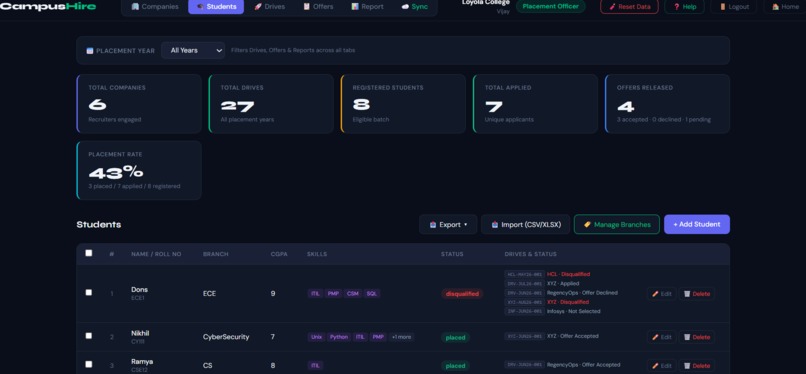Image resolution: width=806 pixels, height=374 pixels.
Task: Click the Total Drives stat card
Action: click(271, 104)
